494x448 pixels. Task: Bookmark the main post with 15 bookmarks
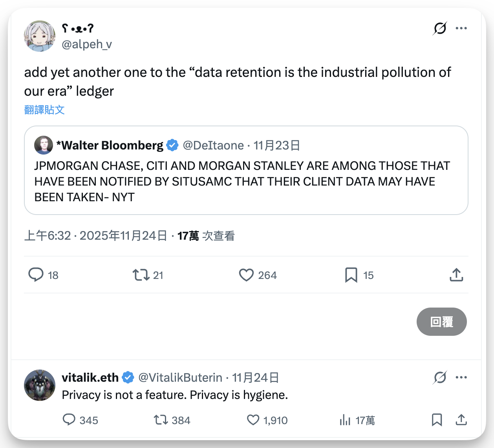pyautogui.click(x=351, y=275)
